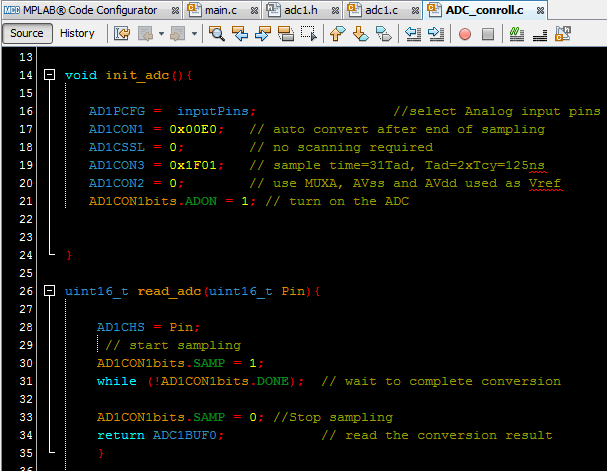Collapse the read_adc function fold
The height and width of the screenshot is (471, 607).
tap(50, 291)
